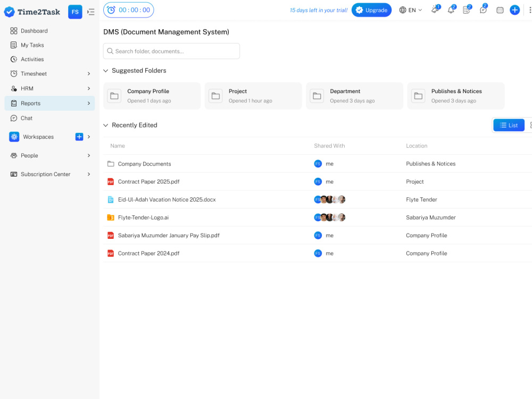Click the Workspaces icon
The width and height of the screenshot is (532, 399).
(14, 137)
